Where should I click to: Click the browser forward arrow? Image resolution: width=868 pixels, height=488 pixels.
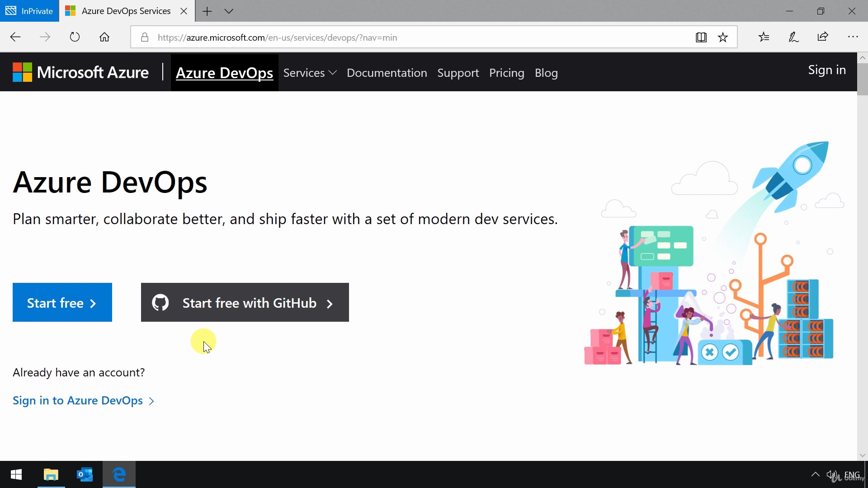pos(45,37)
